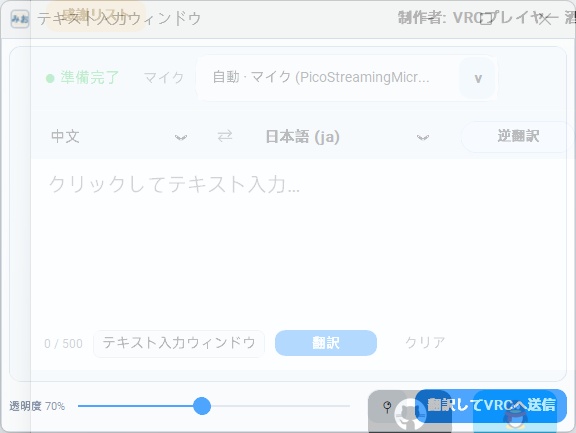Swap source and target languages

click(x=225, y=136)
